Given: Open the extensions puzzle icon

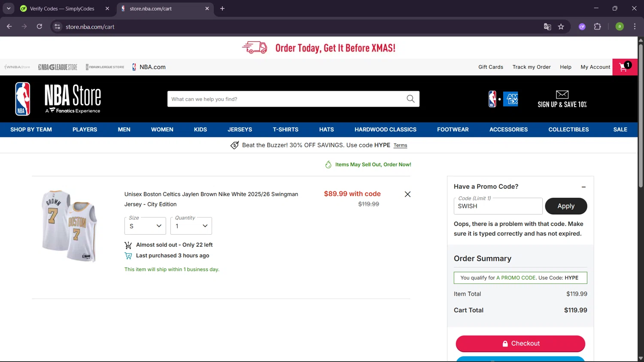Looking at the screenshot, I should click(597, 27).
